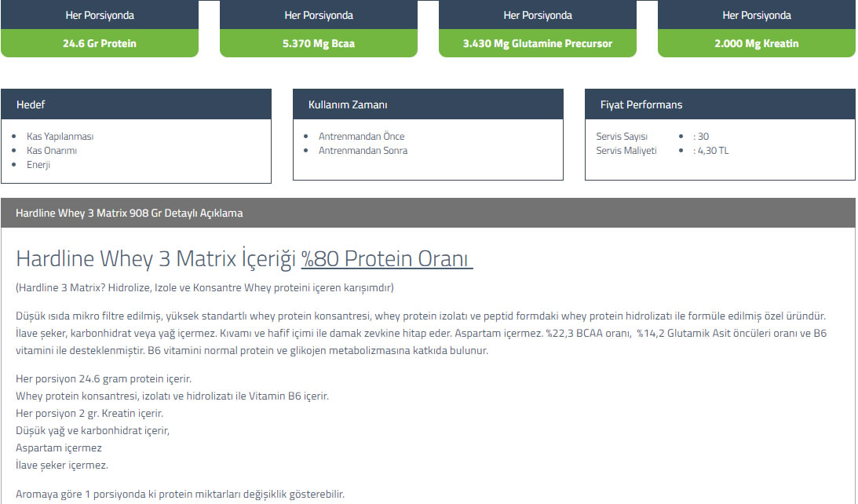This screenshot has height=504, width=858.
Task: Click the Hardline Whey 3 Matrix İçeriği heading
Action: pyautogui.click(x=156, y=259)
